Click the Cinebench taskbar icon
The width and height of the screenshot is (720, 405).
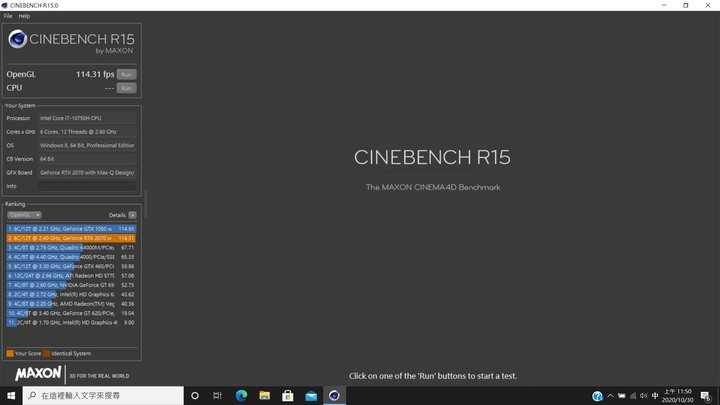coord(334,395)
